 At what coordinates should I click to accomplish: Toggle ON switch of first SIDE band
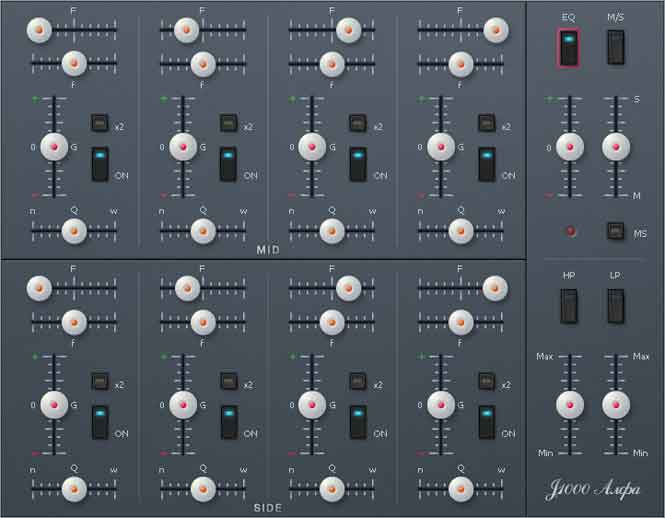(100, 423)
